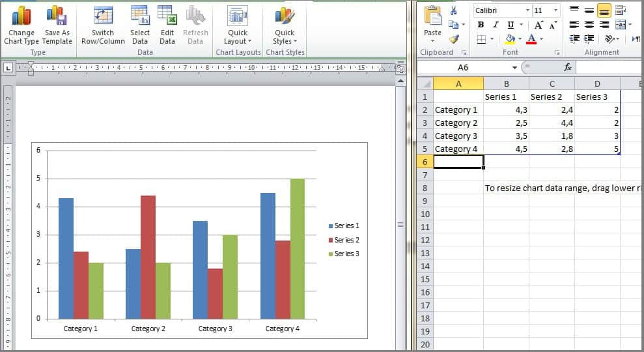Click Increase Indent icon
The height and width of the screenshot is (352, 644).
589,39
